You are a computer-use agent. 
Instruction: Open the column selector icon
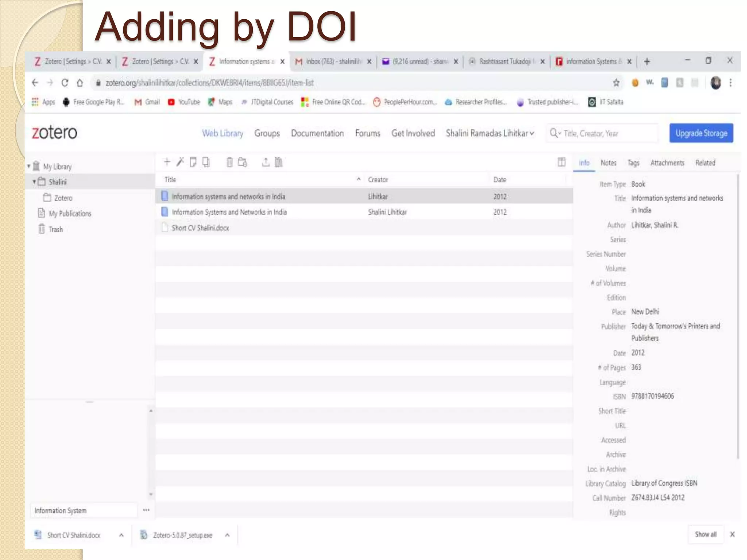561,162
